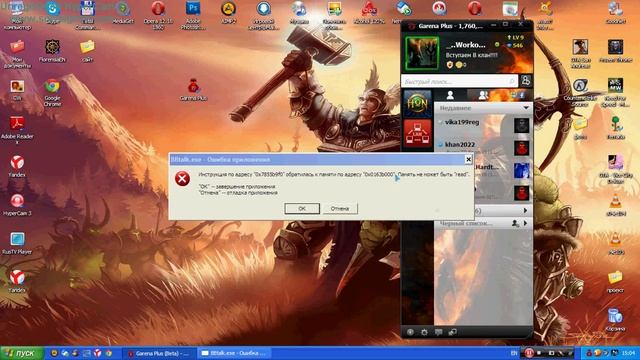640x360 pixels.
Task: Open the Garena Plus desktop shortcut
Action: [193, 90]
